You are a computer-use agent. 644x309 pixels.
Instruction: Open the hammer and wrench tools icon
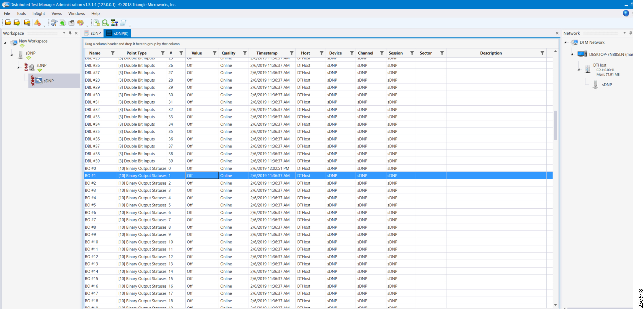(54, 23)
